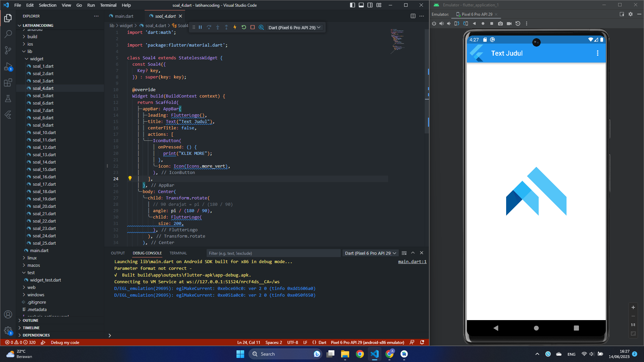The image size is (644, 362).
Task: Maximize the bottom panel size
Action: tap(413, 253)
